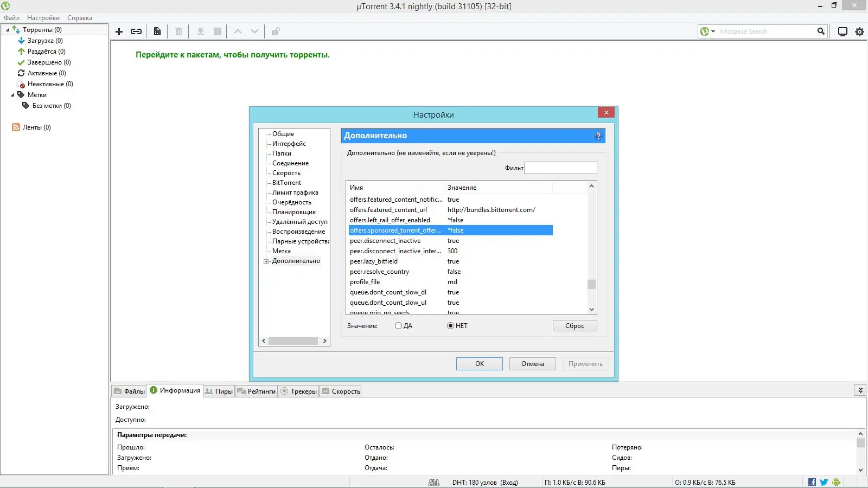Screen dimensions: 868x488
Task: Select the peer.resolve_country row
Action: tap(451, 272)
